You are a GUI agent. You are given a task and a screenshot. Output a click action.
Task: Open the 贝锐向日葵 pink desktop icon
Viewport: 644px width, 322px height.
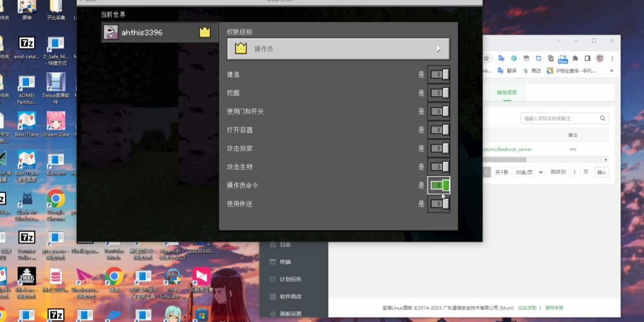pyautogui.click(x=202, y=279)
